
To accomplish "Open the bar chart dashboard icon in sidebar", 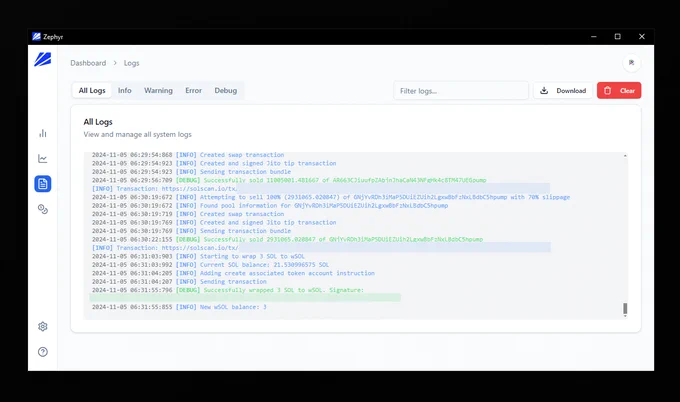I will tap(42, 133).
